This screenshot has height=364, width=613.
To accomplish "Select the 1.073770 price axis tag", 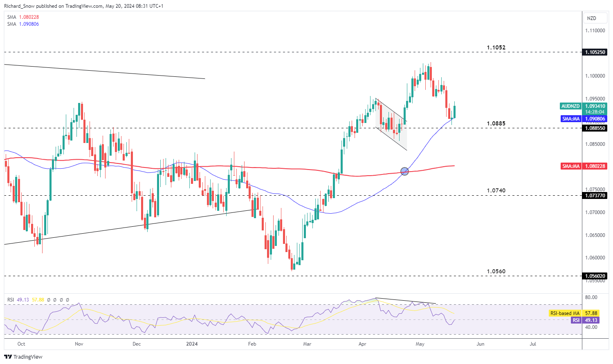I will point(595,196).
